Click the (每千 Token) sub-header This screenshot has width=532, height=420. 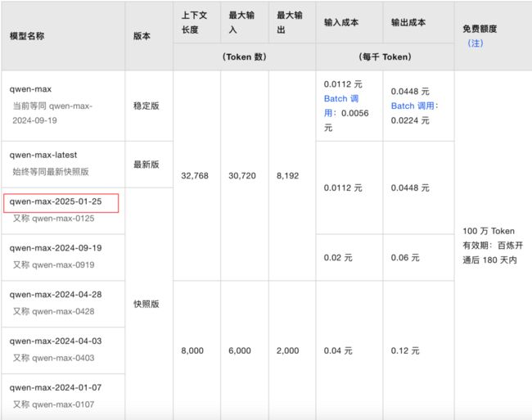[385, 56]
